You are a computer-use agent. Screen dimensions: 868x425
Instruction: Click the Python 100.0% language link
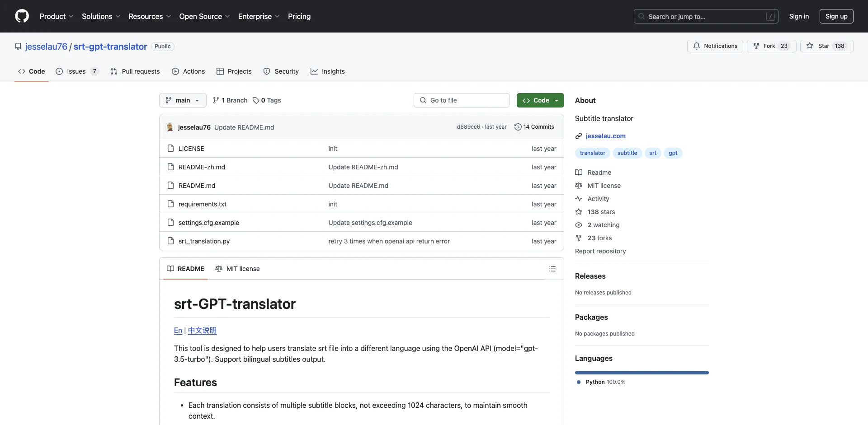(601, 382)
